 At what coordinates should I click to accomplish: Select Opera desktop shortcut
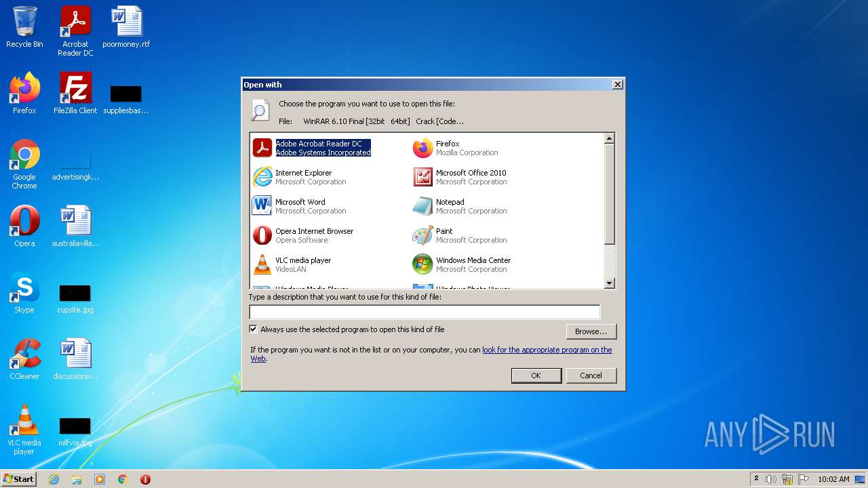click(24, 226)
